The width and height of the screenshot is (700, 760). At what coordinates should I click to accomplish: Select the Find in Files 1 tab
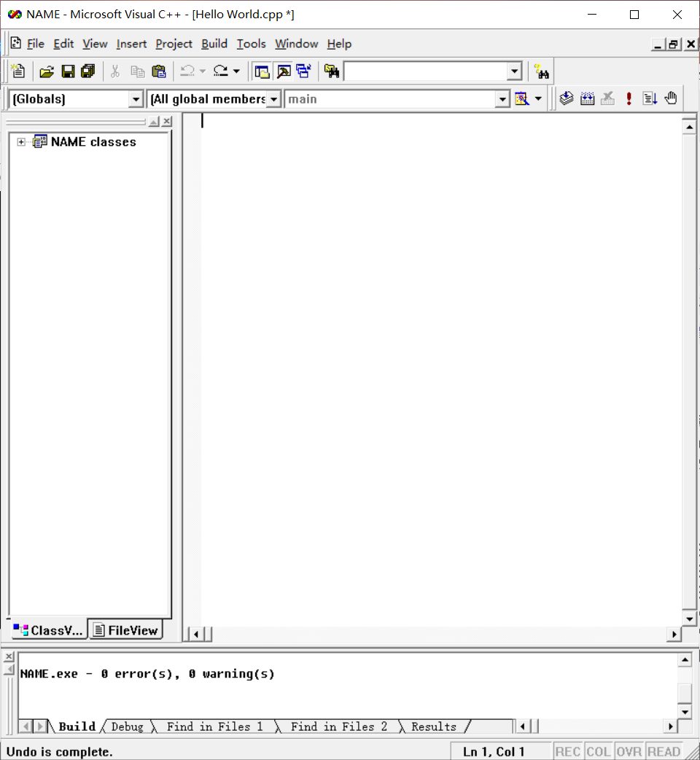point(214,726)
